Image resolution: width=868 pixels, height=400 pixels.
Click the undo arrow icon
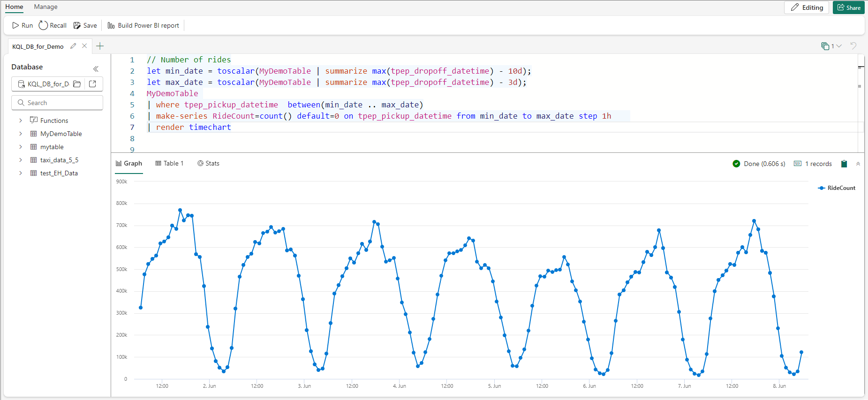click(x=853, y=46)
